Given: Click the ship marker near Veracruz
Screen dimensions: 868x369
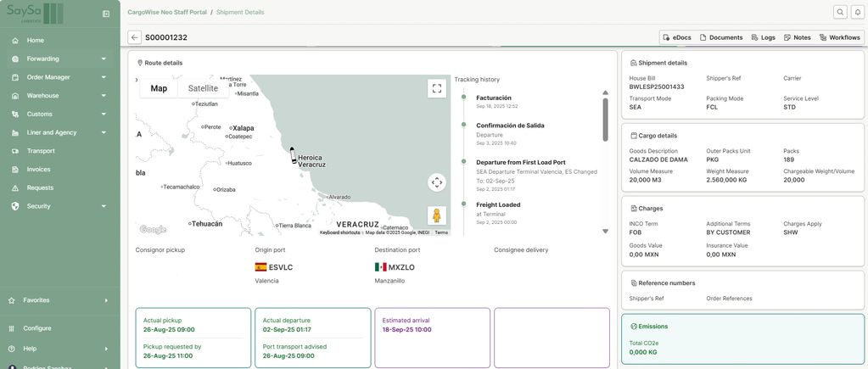Looking at the screenshot, I should pyautogui.click(x=293, y=156).
